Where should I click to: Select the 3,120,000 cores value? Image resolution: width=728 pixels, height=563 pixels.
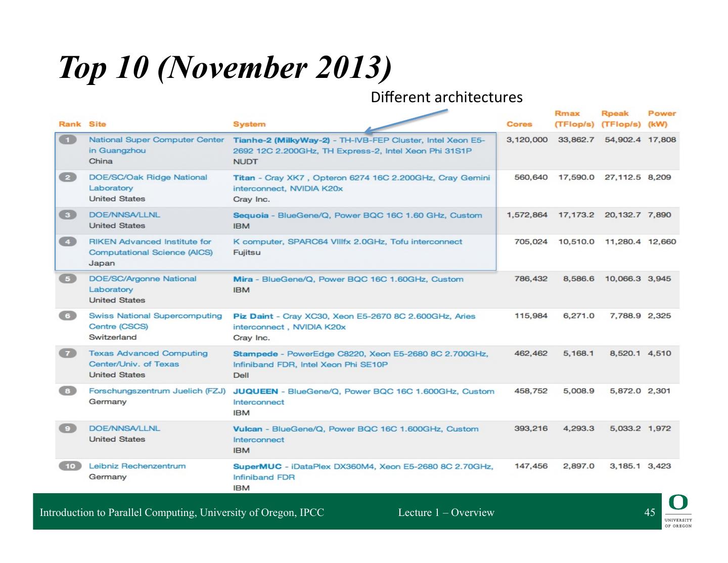[x=527, y=140]
